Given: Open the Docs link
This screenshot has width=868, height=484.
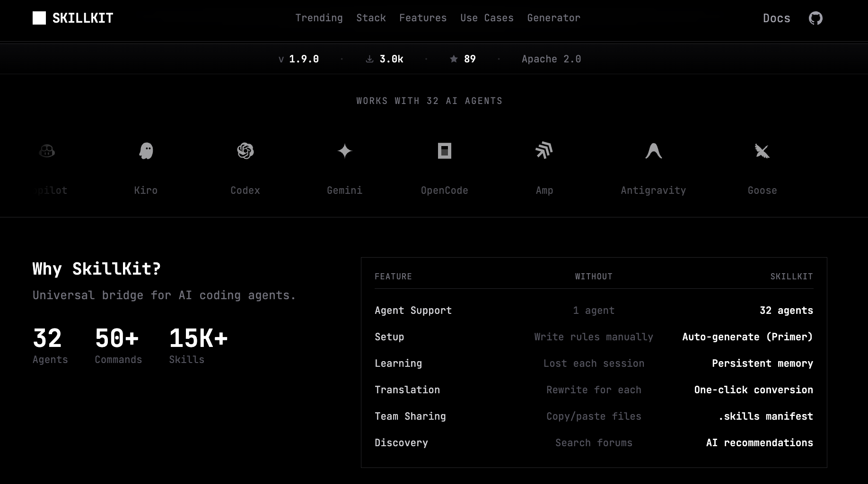Looking at the screenshot, I should pyautogui.click(x=776, y=18).
